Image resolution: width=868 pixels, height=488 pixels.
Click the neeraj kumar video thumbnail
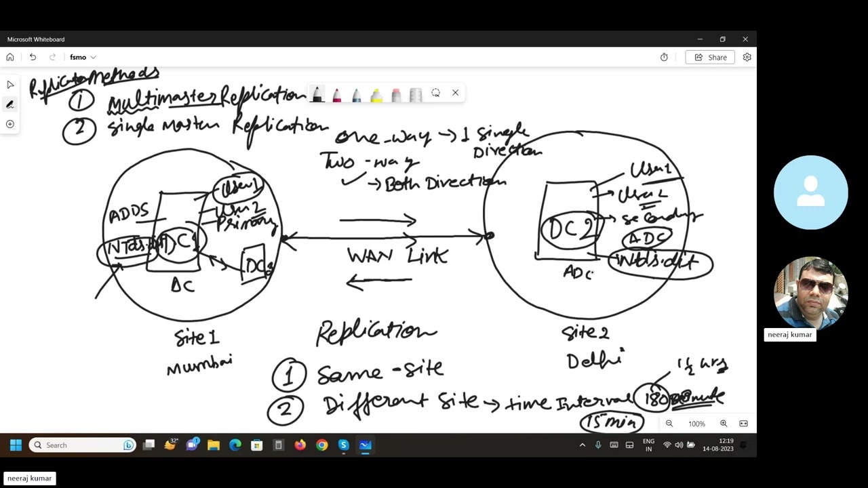click(811, 292)
